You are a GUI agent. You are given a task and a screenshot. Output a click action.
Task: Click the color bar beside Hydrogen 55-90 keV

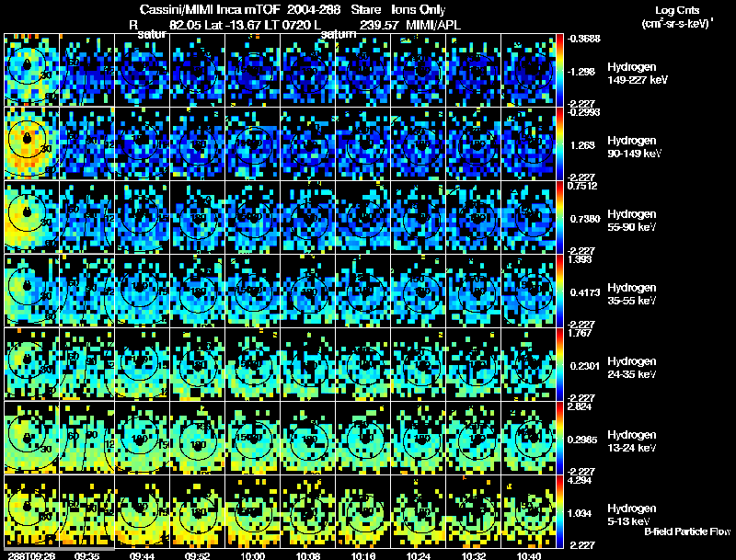tap(559, 217)
